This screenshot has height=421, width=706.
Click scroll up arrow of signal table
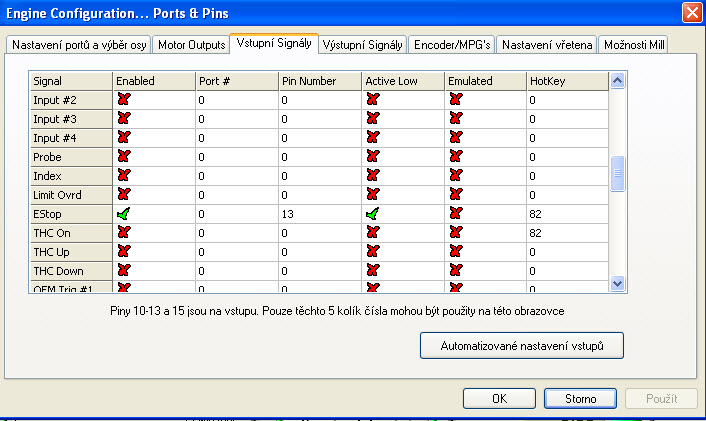click(x=617, y=81)
